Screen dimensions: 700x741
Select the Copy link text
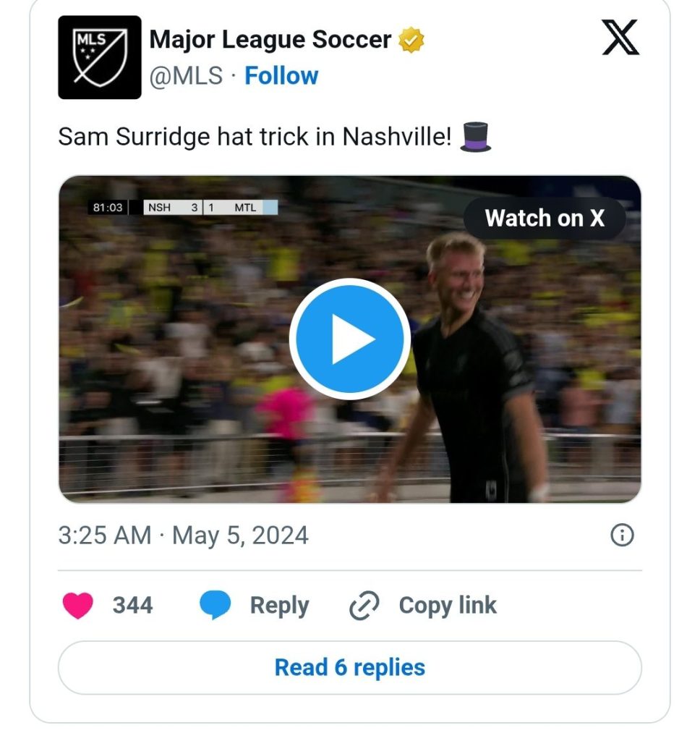click(x=448, y=606)
